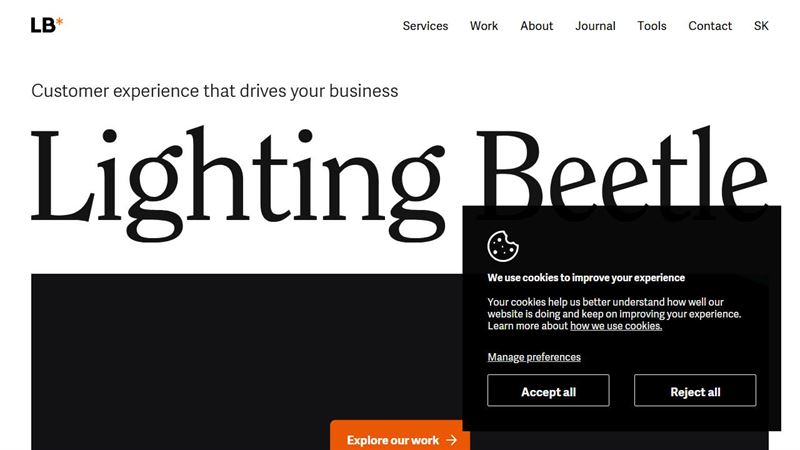The width and height of the screenshot is (800, 450).
Task: Open the Tools menu item
Action: (x=652, y=26)
